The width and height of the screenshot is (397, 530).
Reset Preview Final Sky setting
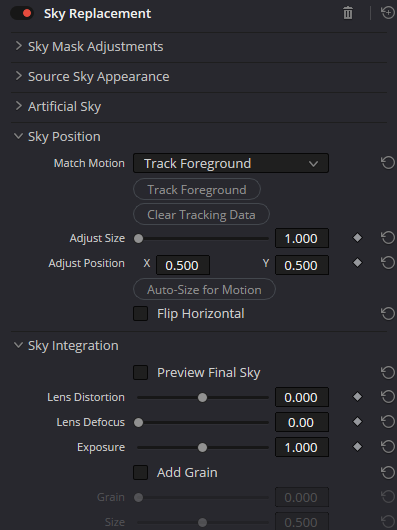point(388,372)
